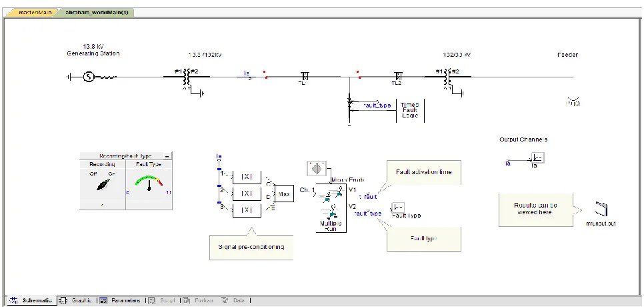644x307 pixels.
Task: Minimize the Recording/Fault Type control panel
Action: coord(167,156)
